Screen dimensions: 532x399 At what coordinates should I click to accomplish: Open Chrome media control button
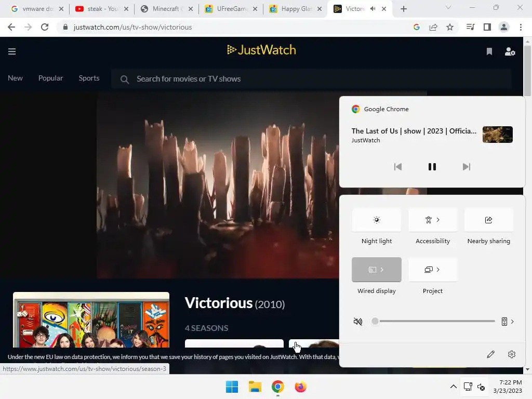pyautogui.click(x=470, y=27)
